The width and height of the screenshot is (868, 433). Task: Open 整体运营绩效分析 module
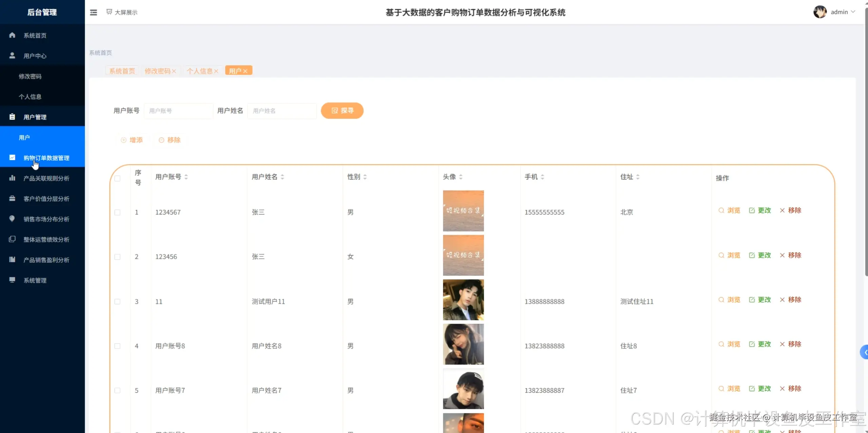click(46, 239)
